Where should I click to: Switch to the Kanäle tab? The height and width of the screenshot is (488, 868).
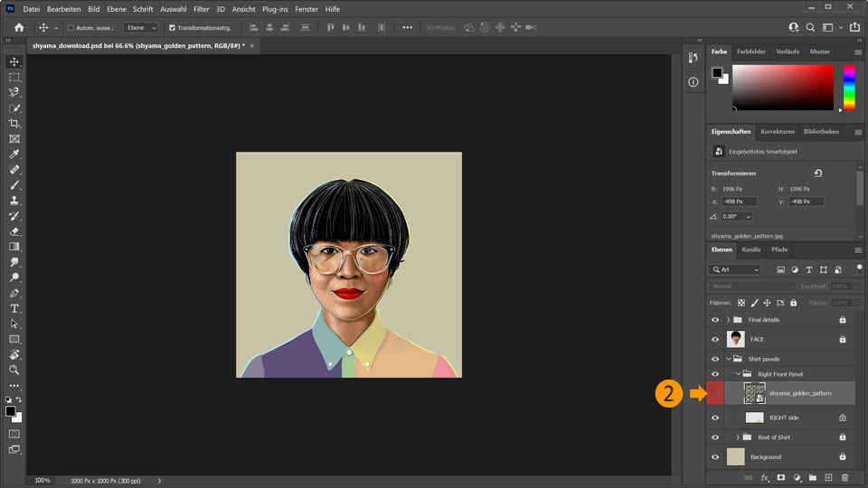pos(750,249)
